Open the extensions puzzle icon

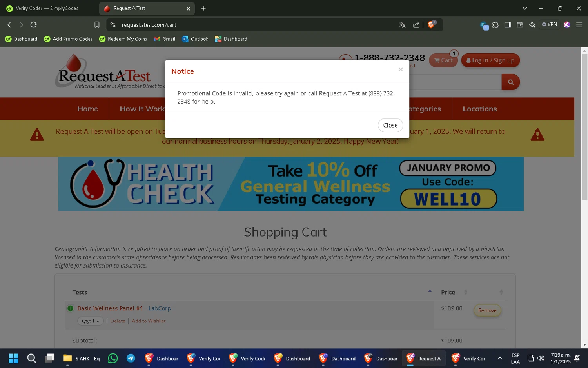coord(495,25)
